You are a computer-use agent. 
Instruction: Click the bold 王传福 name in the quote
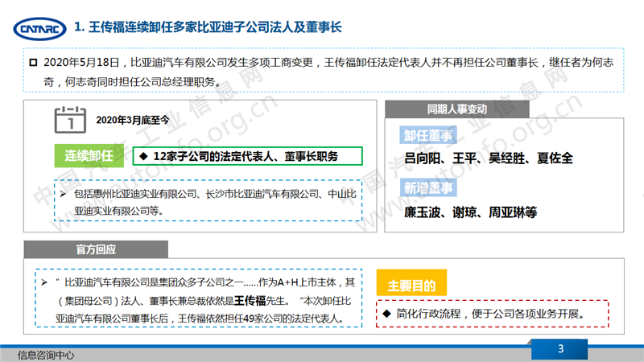point(252,300)
